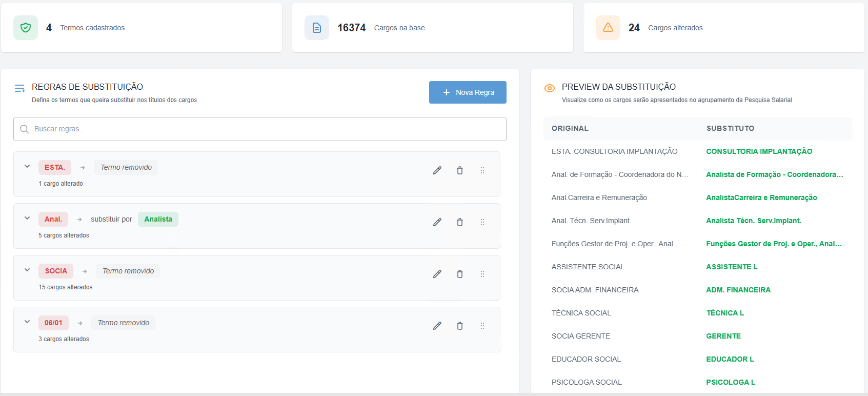This screenshot has height=396, width=868.
Task: Select original cell Funções Gestor de Proj. e Oper.
Action: [x=618, y=244]
